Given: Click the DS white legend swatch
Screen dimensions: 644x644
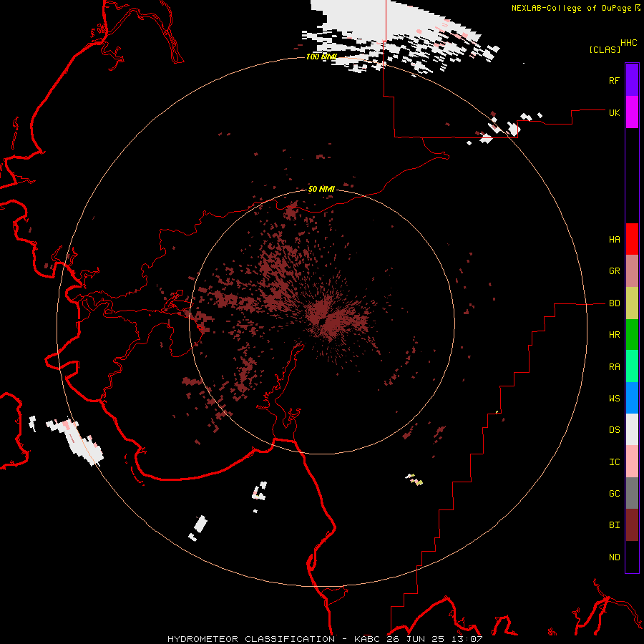Looking at the screenshot, I should [632, 429].
